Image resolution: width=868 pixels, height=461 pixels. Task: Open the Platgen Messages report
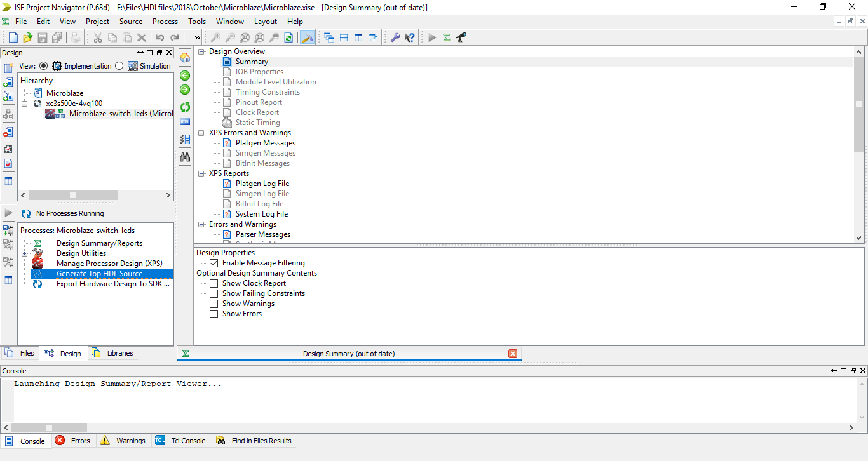tap(265, 143)
